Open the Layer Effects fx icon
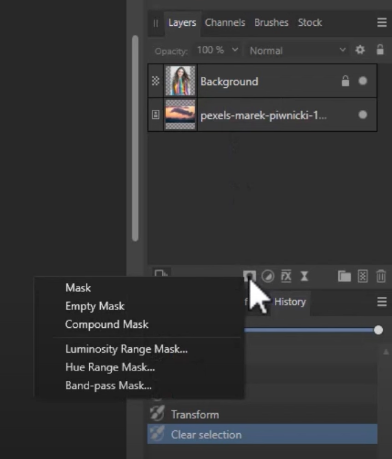This screenshot has width=392, height=459. [286, 276]
